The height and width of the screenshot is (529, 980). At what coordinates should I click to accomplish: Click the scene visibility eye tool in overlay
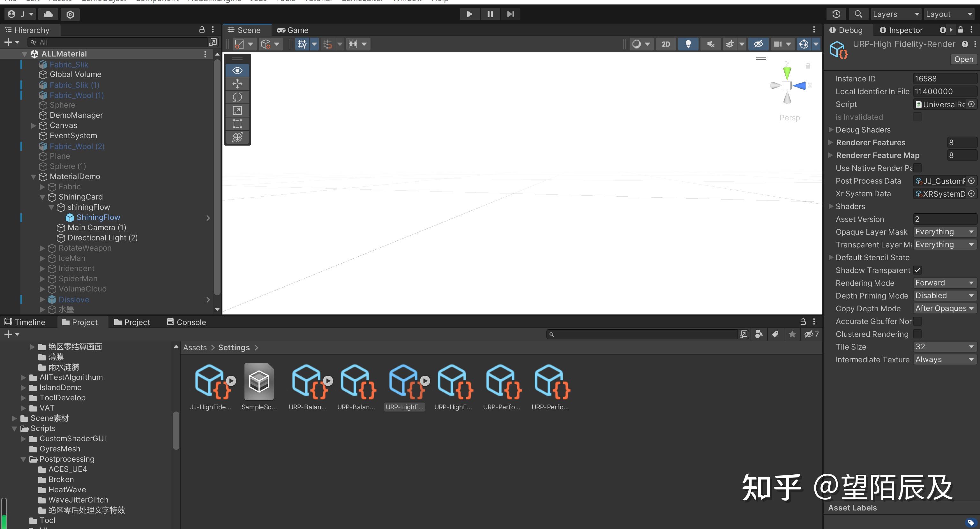pos(237,70)
